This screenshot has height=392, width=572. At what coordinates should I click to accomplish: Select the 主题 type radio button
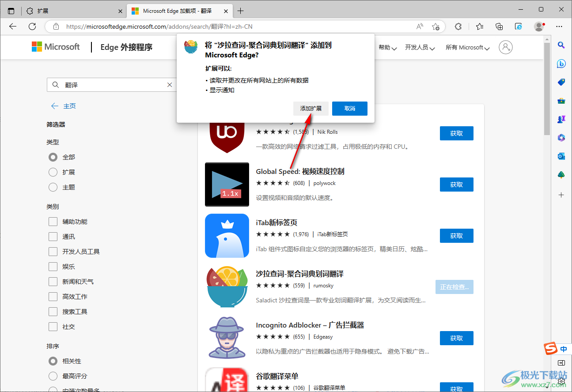[53, 187]
